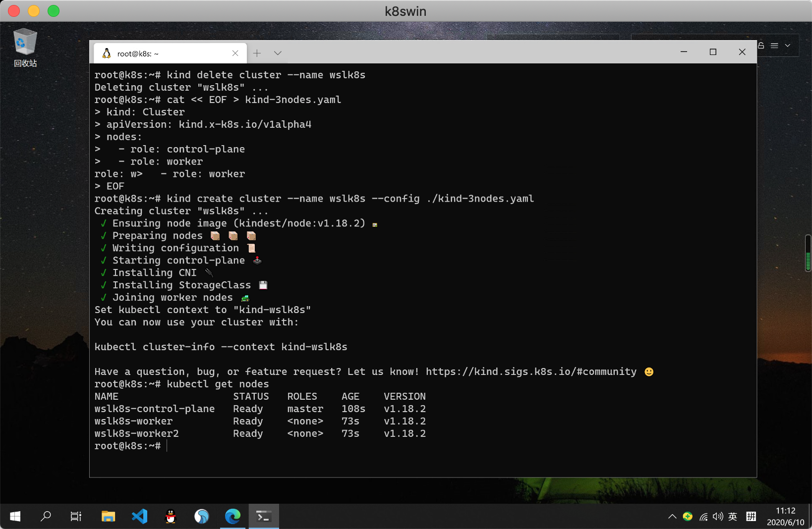This screenshot has width=812, height=529.
Task: Expand the terminal profile dropdown arrow
Action: (278, 53)
